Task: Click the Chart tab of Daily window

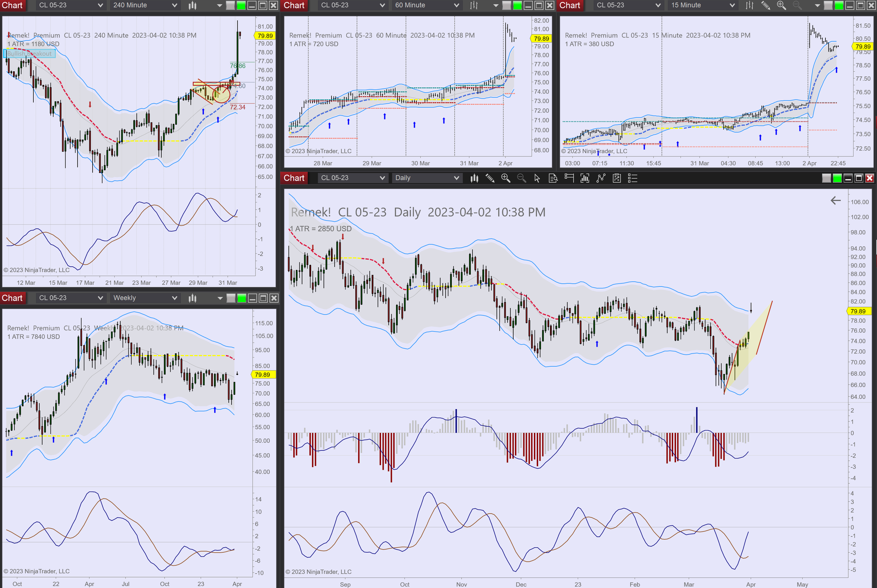Action: 294,178
